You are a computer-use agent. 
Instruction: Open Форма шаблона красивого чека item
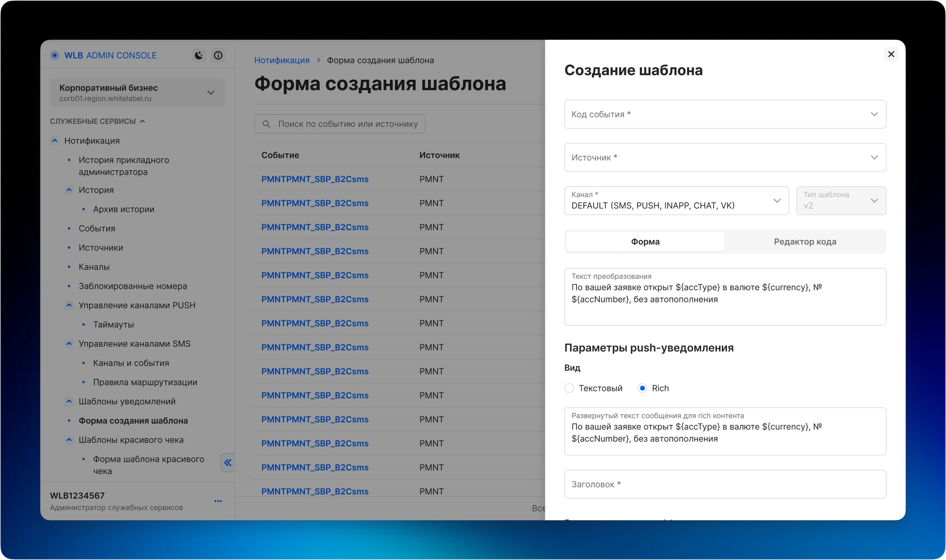148,465
